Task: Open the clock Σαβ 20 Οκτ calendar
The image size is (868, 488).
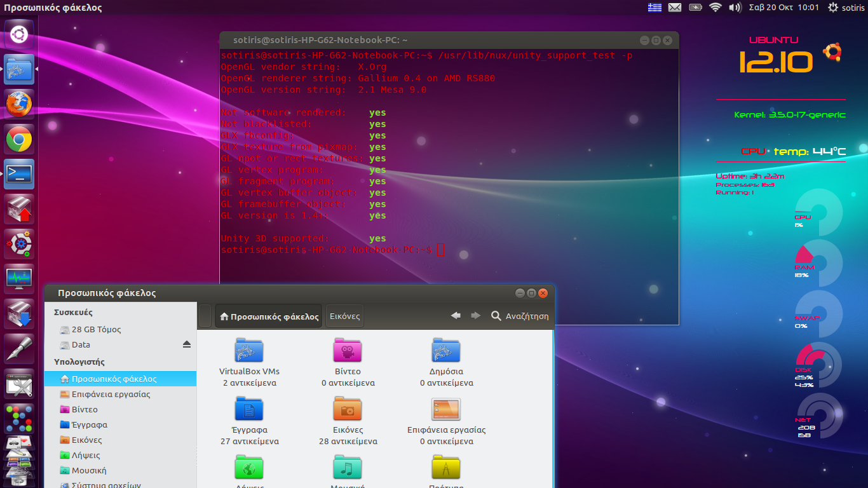Action: point(784,8)
